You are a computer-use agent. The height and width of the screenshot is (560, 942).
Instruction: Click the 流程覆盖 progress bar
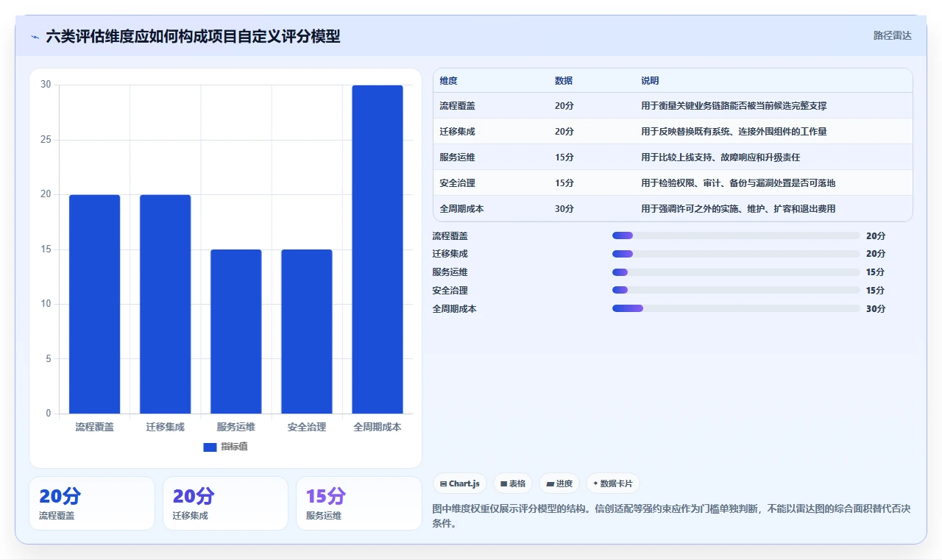click(x=736, y=235)
